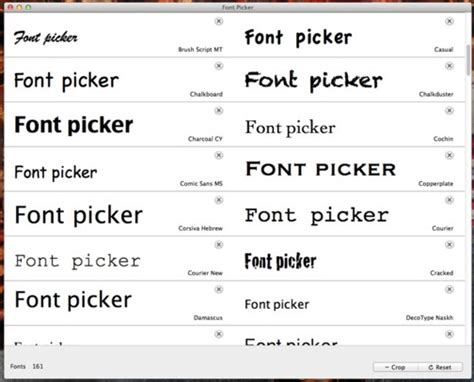This screenshot has height=382, width=474.
Task: Select the Casual font preview
Action: (298, 37)
